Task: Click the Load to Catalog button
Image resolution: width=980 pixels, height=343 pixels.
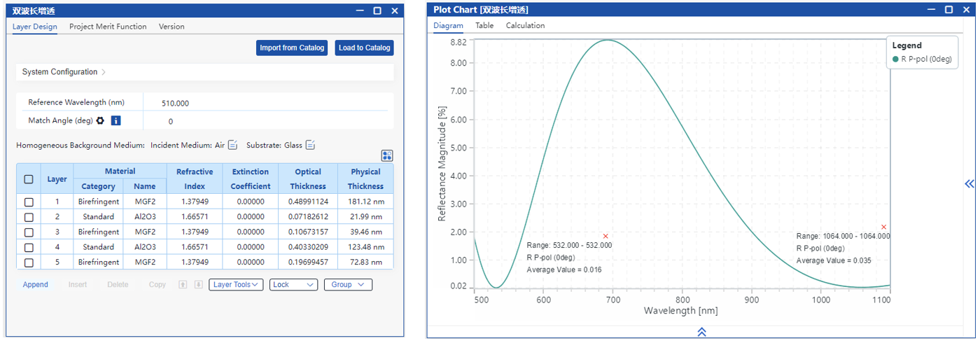Action: (364, 48)
